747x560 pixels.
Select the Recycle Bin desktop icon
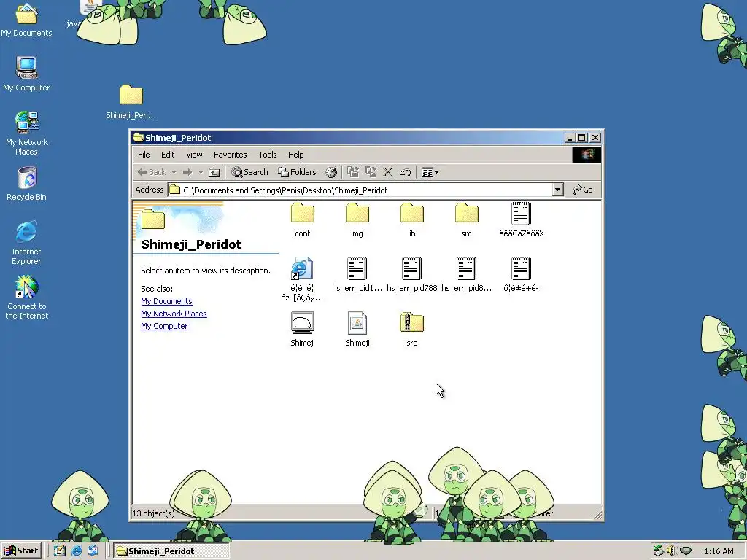26,184
